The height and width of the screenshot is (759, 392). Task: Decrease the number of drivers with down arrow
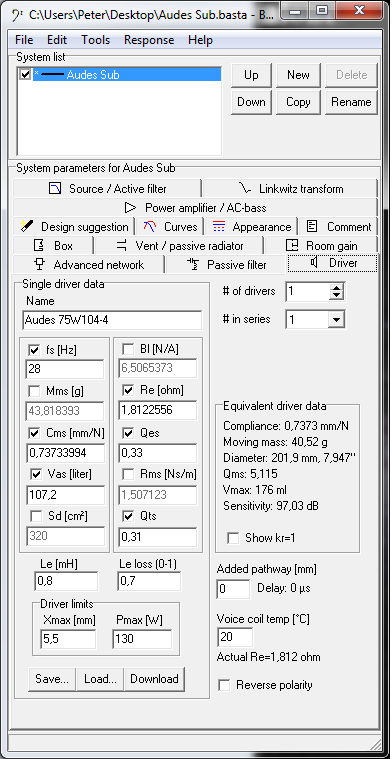(x=337, y=296)
